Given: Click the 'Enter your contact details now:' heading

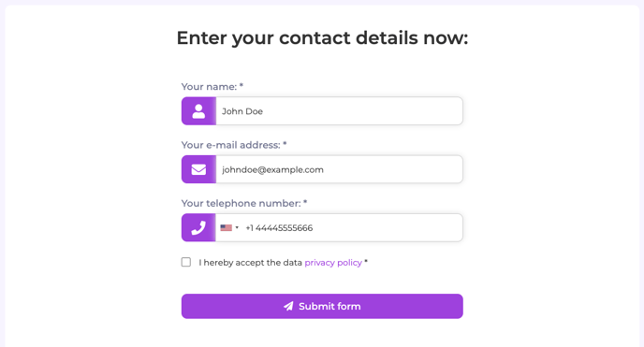Looking at the screenshot, I should 322,38.
